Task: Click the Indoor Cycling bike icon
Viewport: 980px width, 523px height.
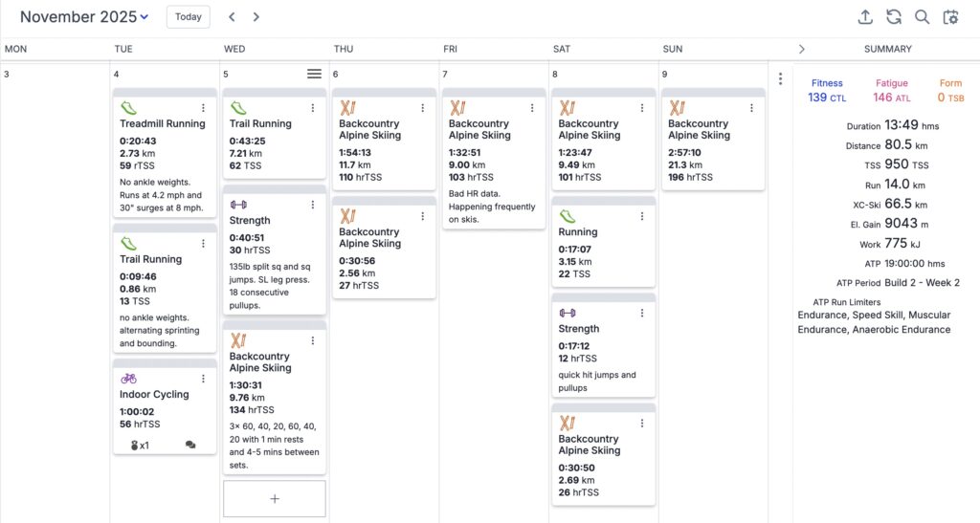Action: click(x=128, y=378)
